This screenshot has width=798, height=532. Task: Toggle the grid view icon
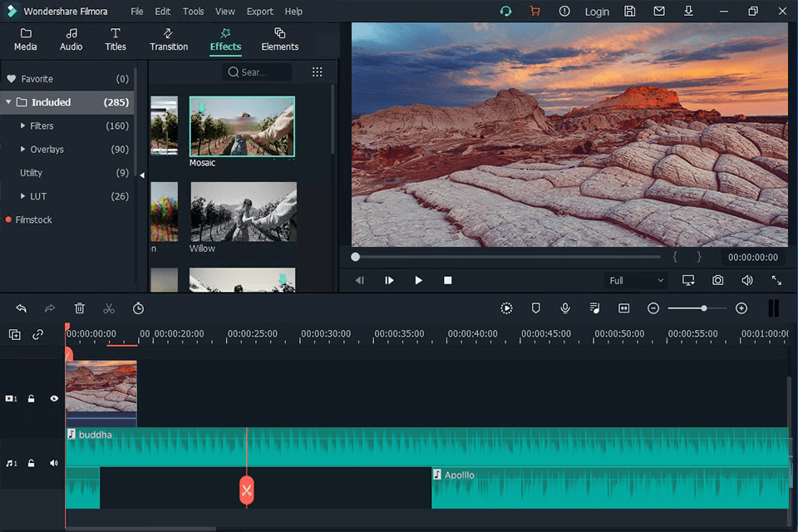(x=317, y=71)
